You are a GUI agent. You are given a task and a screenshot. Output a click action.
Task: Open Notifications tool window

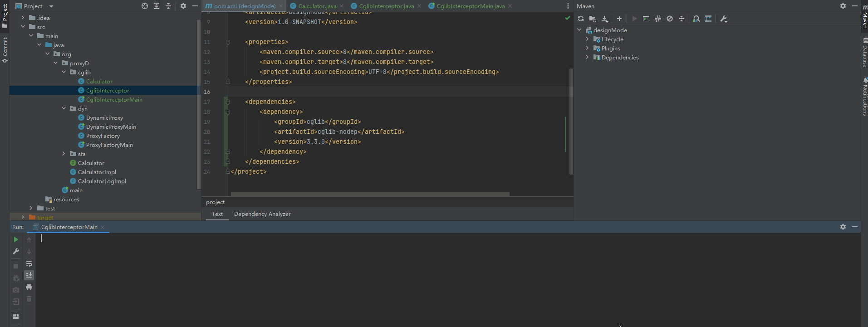[865, 96]
